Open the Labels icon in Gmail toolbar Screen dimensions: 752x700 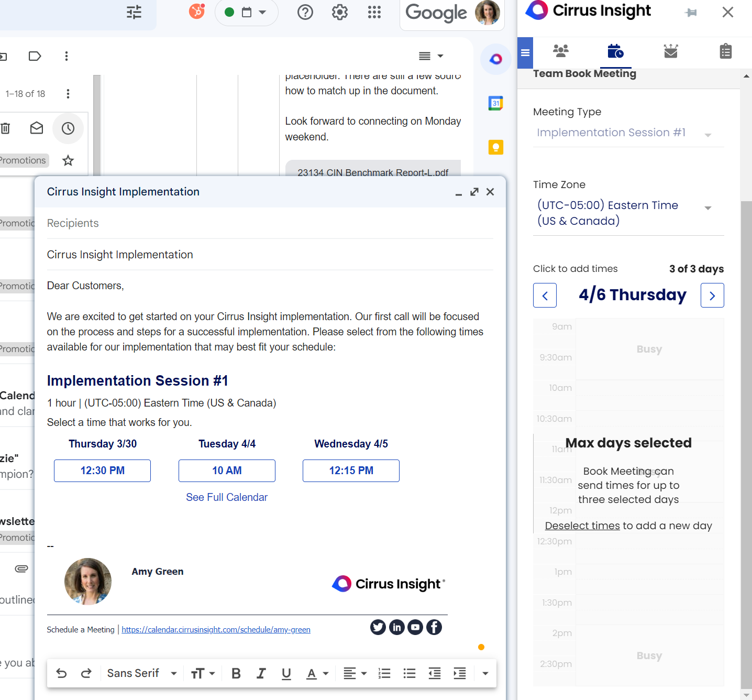coord(35,56)
